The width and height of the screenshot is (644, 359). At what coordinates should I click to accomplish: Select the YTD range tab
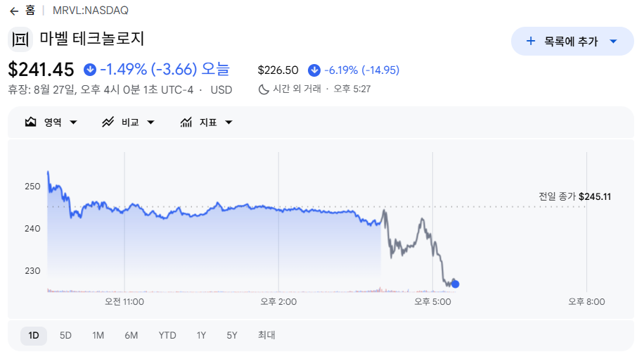click(167, 336)
